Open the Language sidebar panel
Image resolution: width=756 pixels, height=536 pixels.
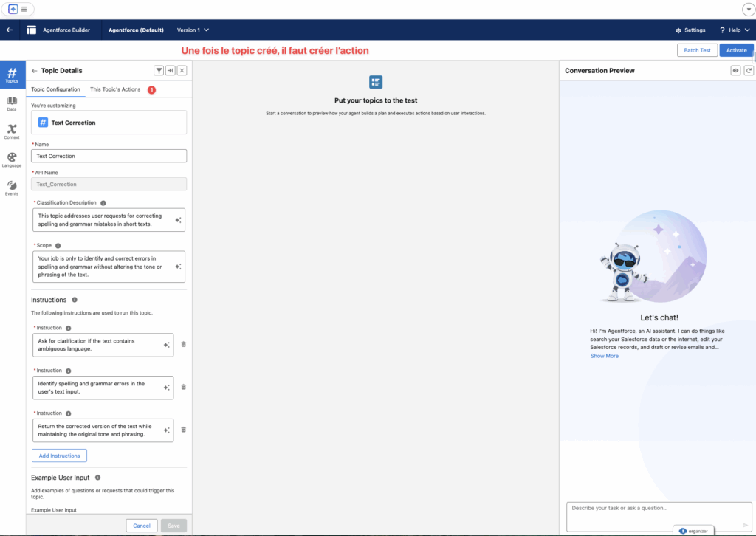(12, 159)
